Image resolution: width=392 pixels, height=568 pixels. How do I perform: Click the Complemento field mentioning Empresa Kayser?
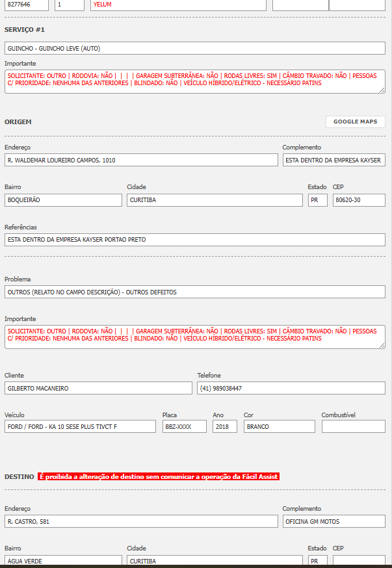[333, 160]
